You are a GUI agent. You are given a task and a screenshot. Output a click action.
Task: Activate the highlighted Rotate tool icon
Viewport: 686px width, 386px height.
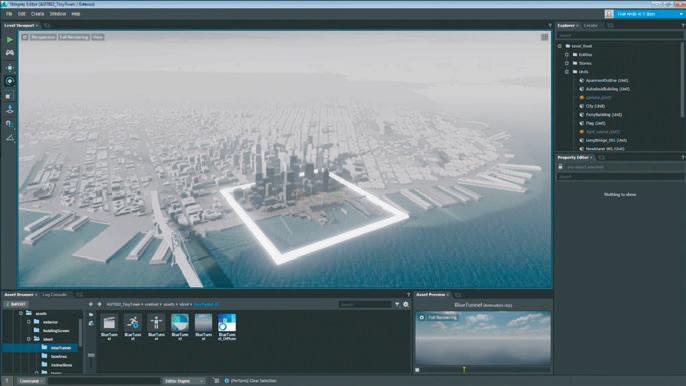click(x=10, y=81)
